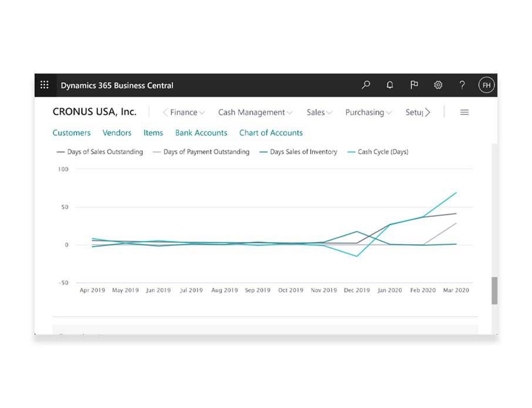Switch to the Sales menu

pos(318,112)
